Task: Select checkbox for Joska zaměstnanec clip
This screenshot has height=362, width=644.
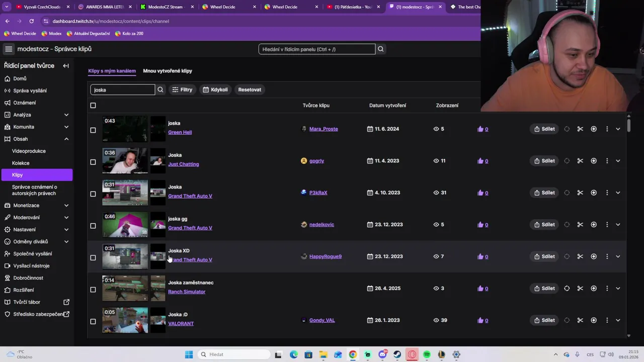Action: coord(93,290)
